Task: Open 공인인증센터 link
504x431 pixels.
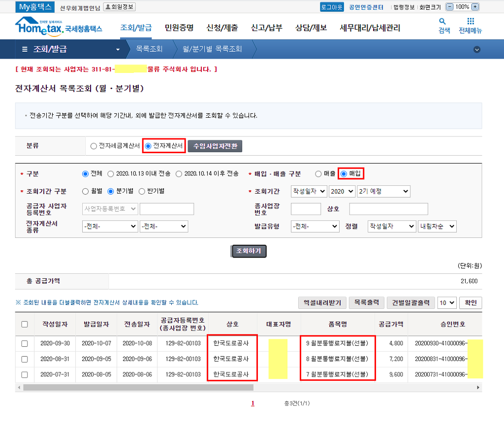Action: [366, 7]
